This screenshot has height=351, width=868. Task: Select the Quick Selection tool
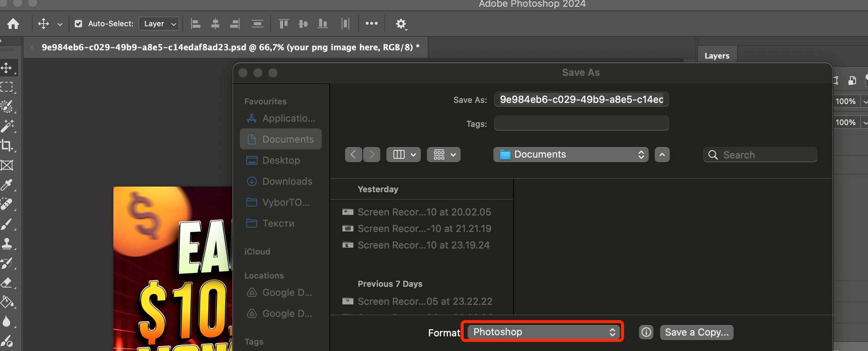pos(7,107)
